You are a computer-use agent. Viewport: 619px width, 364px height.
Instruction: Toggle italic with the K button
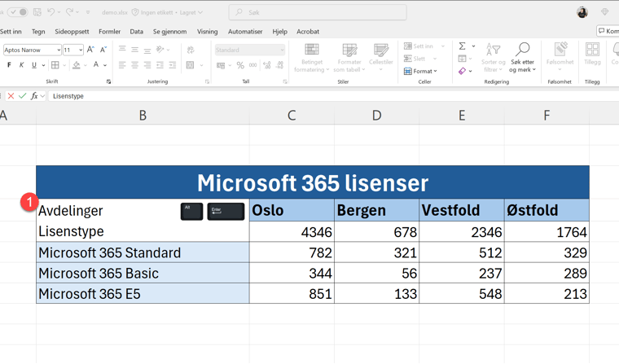[x=21, y=65]
